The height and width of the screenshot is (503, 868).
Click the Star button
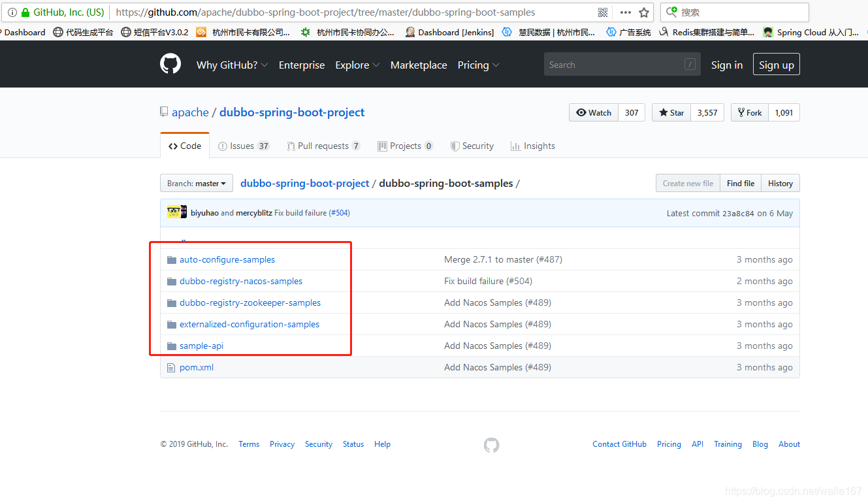click(x=671, y=112)
